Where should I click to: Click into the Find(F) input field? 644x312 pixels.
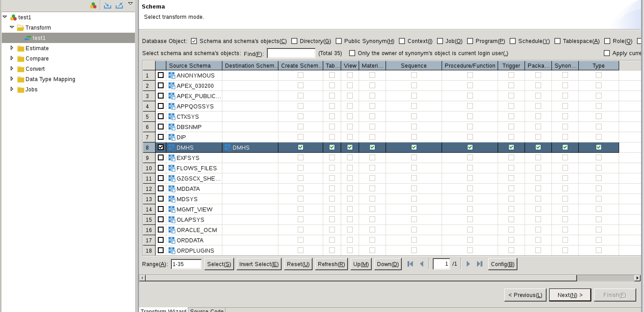(x=291, y=53)
